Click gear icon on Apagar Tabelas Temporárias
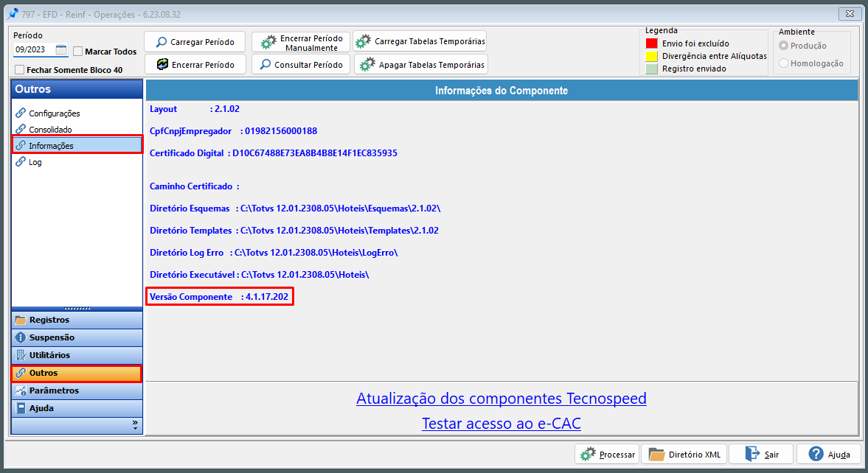 click(x=367, y=65)
